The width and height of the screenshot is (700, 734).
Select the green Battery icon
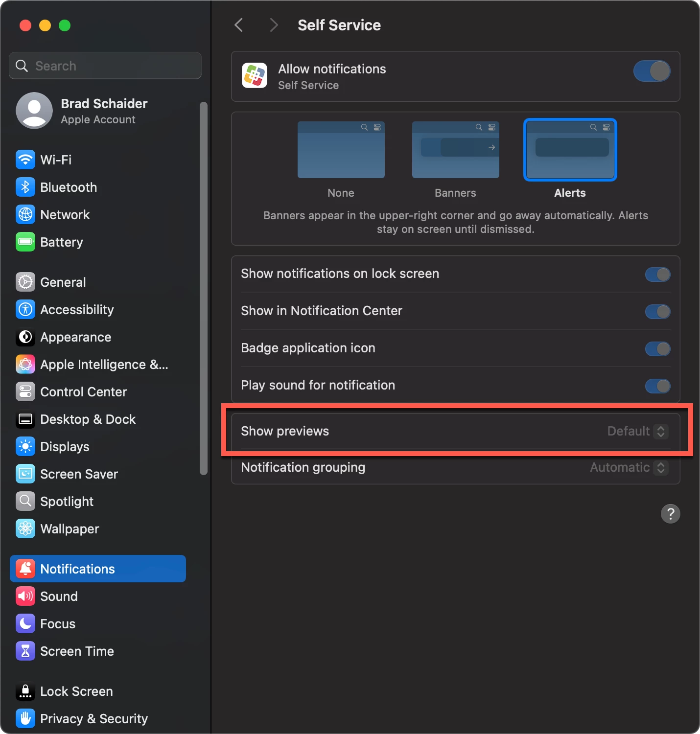[25, 242]
